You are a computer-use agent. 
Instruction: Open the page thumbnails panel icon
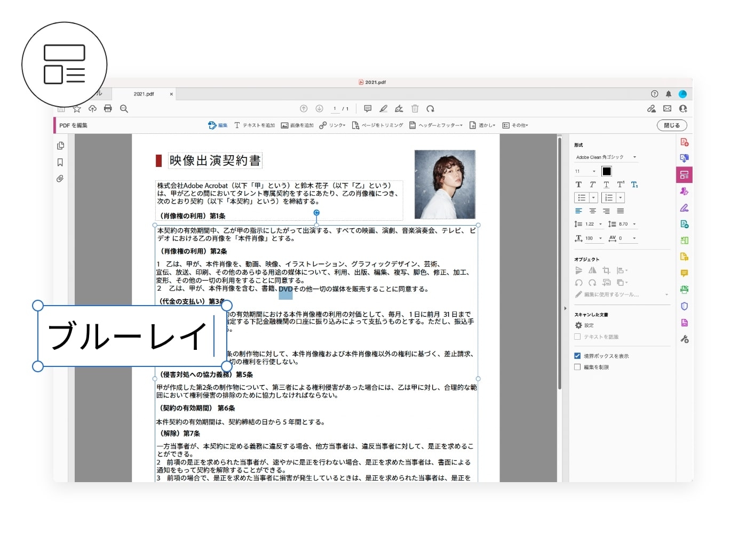point(60,146)
